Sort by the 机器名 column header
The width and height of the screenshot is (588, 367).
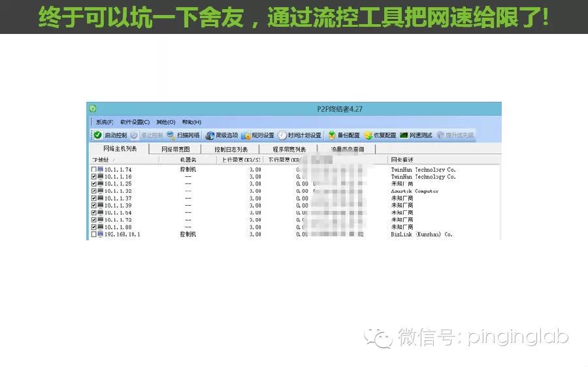pos(188,160)
